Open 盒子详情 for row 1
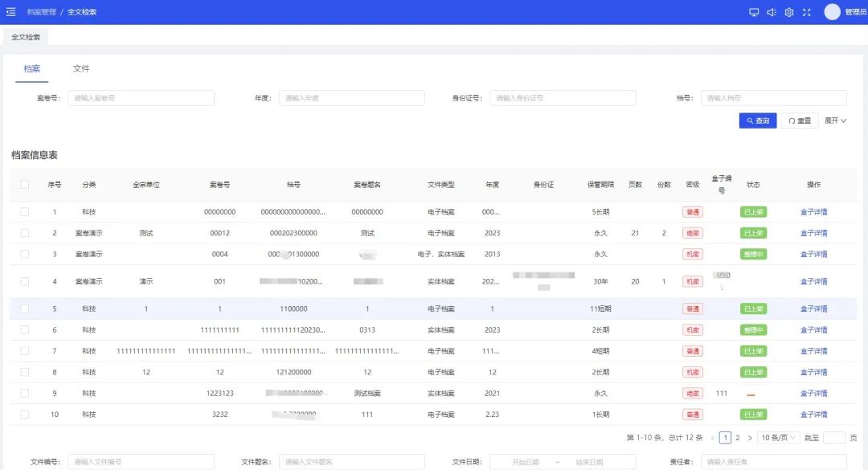This screenshot has width=868, height=470. (x=813, y=212)
